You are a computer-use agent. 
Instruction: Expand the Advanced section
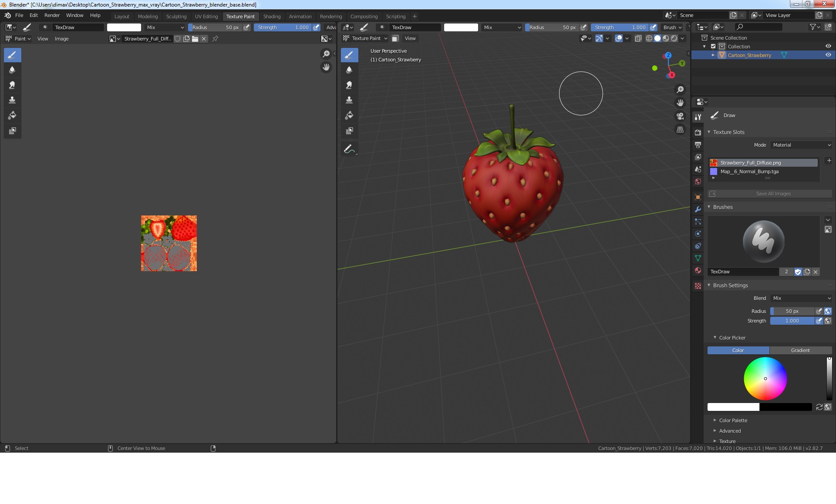click(x=730, y=431)
